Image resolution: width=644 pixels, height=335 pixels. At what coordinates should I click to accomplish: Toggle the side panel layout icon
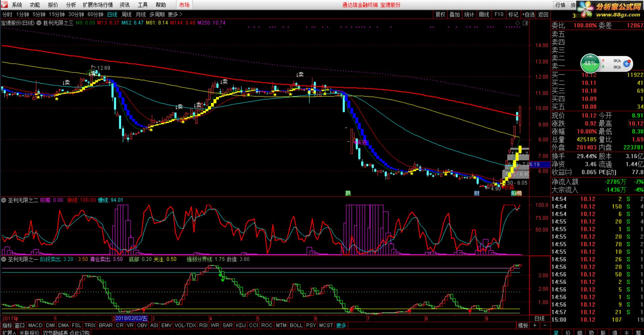click(525, 23)
